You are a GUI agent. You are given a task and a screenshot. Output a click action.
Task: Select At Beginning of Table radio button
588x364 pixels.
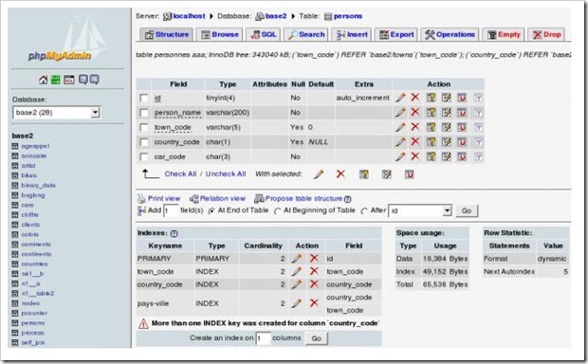pos(278,211)
